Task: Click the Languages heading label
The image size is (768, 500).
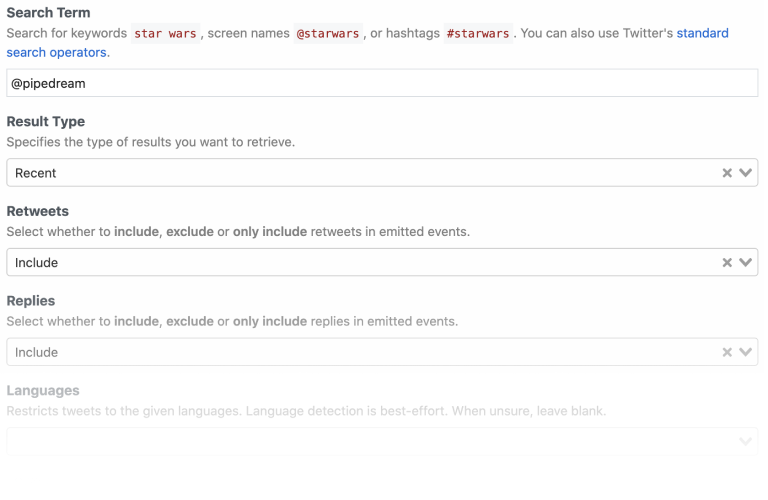Action: tap(43, 391)
